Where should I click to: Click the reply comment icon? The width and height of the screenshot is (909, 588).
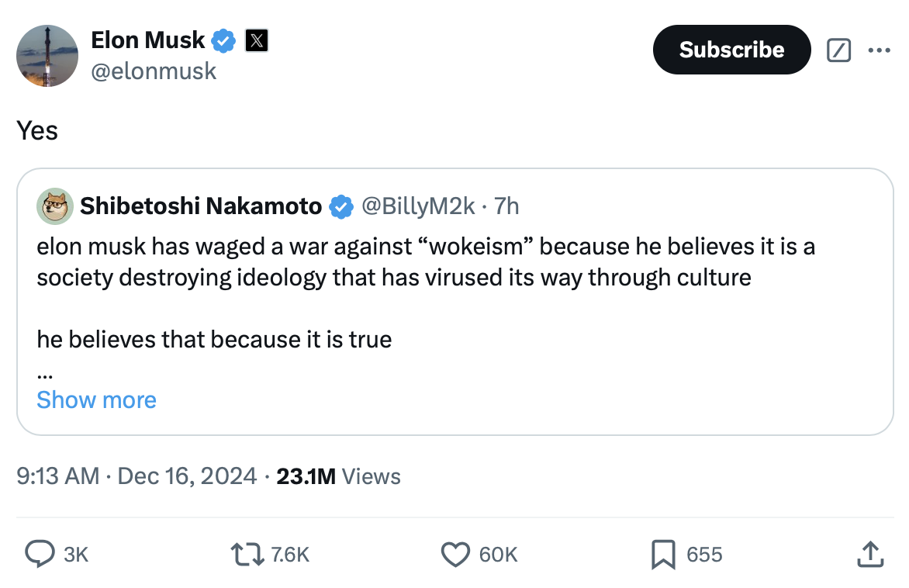pos(39,554)
